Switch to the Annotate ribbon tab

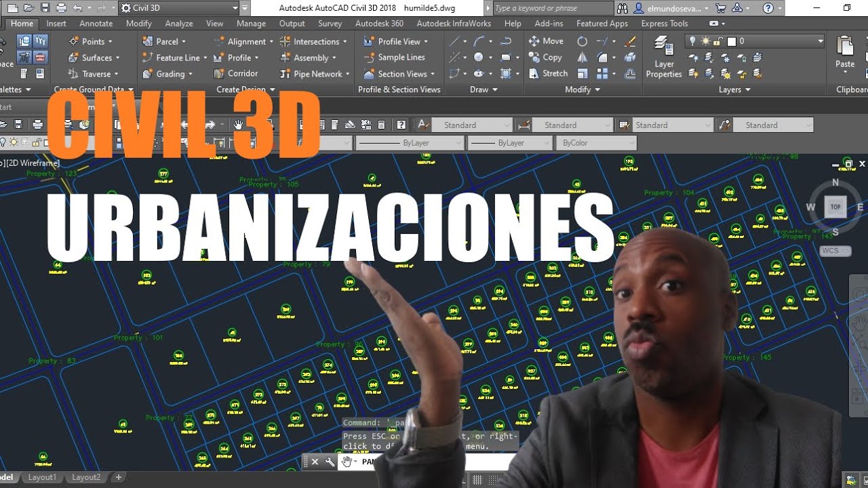pos(96,23)
